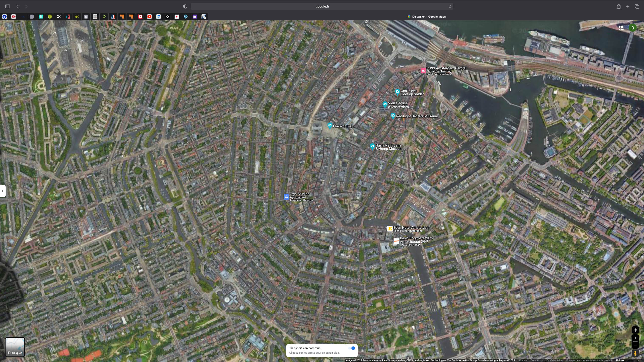Go back to the previous page
Screen dimensions: 644x362
tap(18, 6)
